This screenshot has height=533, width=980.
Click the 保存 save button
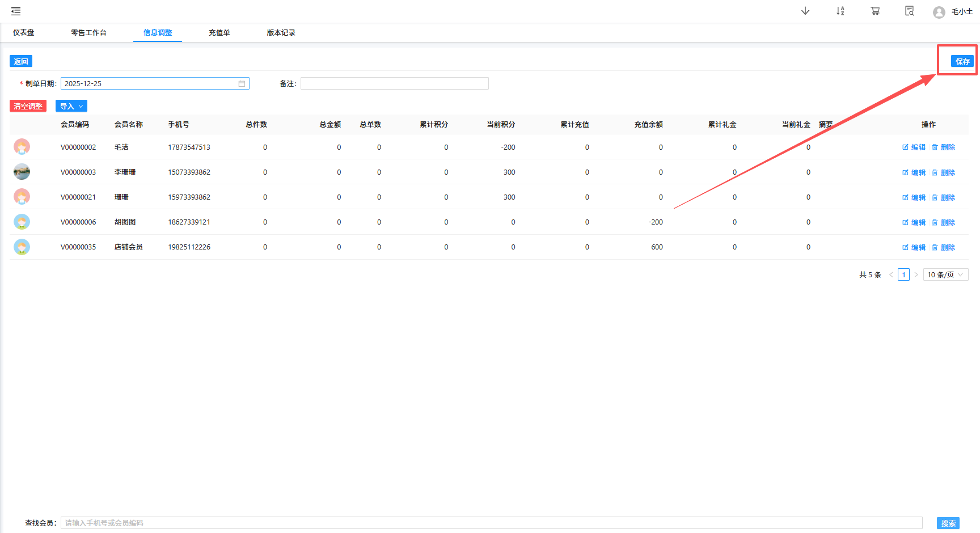[x=962, y=61]
